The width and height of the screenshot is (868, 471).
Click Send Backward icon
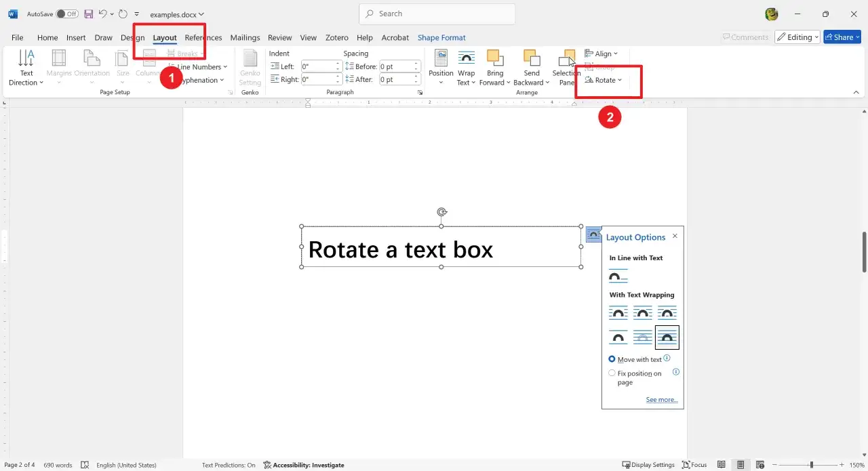point(532,58)
